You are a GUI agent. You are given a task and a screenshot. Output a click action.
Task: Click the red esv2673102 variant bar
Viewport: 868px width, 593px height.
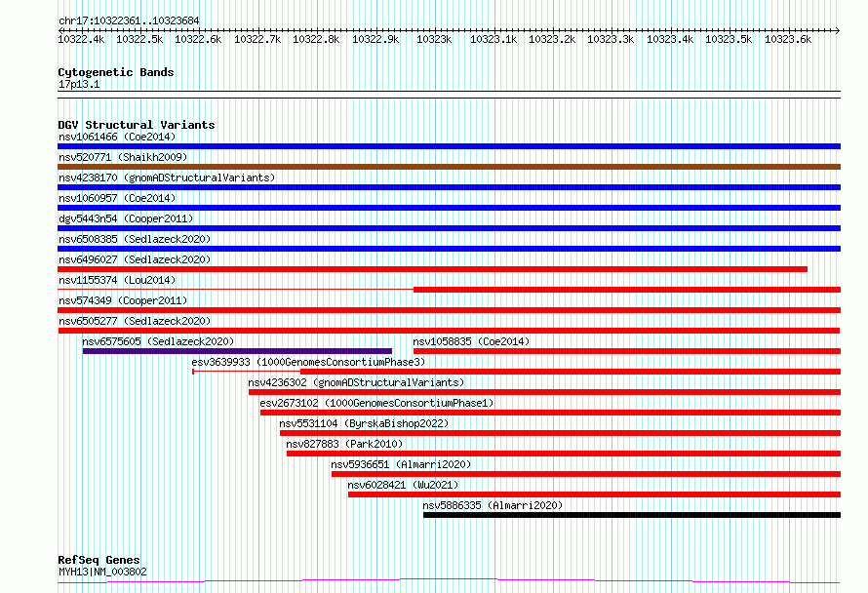click(551, 413)
